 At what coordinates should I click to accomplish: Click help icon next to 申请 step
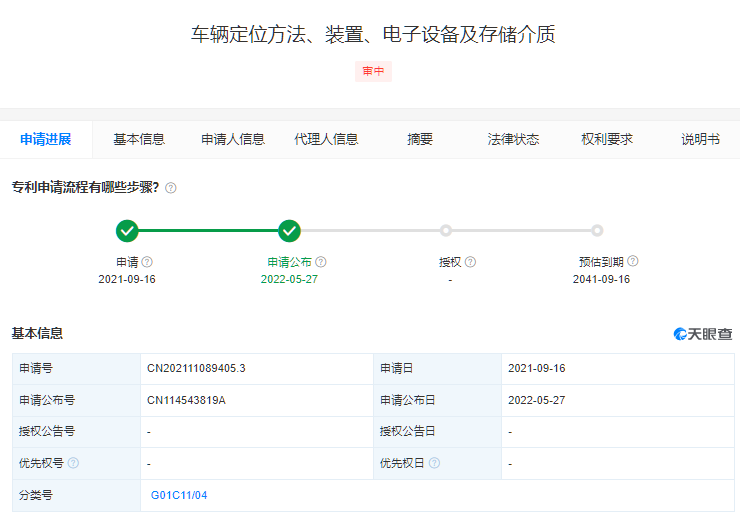click(x=147, y=262)
